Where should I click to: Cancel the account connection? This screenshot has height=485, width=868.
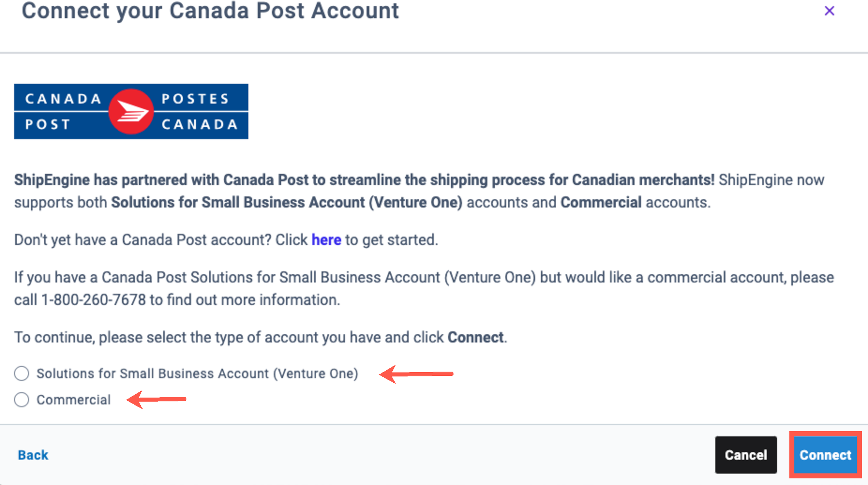pyautogui.click(x=746, y=455)
